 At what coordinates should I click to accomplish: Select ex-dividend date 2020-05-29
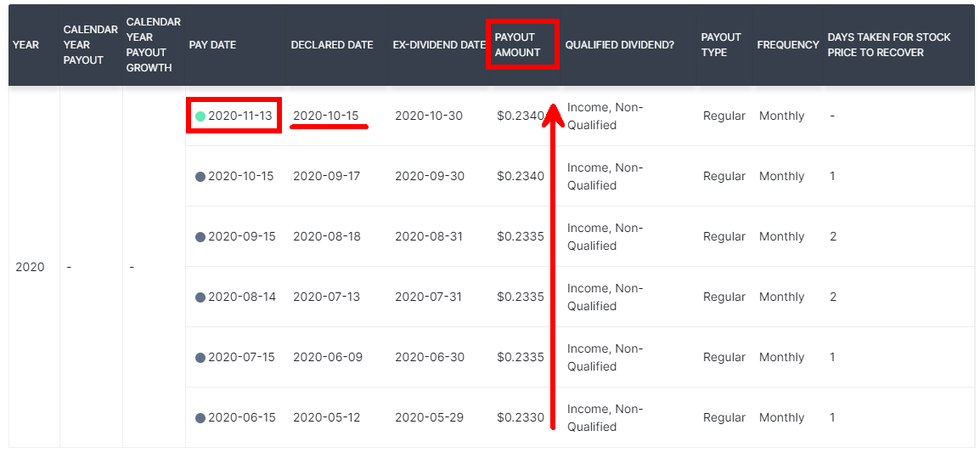click(430, 417)
